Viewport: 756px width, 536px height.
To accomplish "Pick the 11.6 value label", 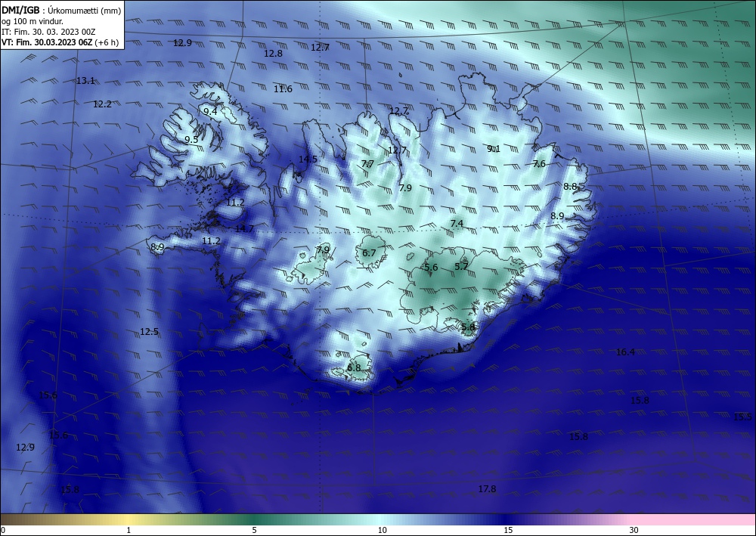I will [x=283, y=88].
